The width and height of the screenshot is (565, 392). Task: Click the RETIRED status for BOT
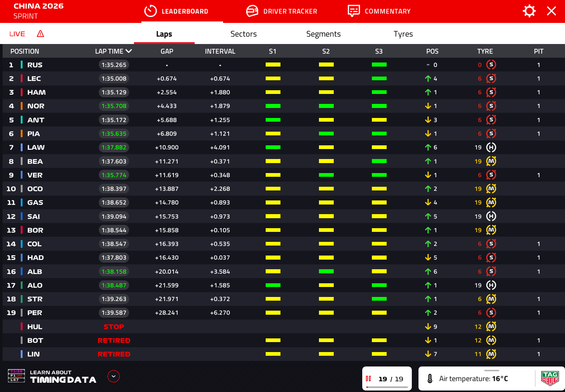click(x=114, y=340)
